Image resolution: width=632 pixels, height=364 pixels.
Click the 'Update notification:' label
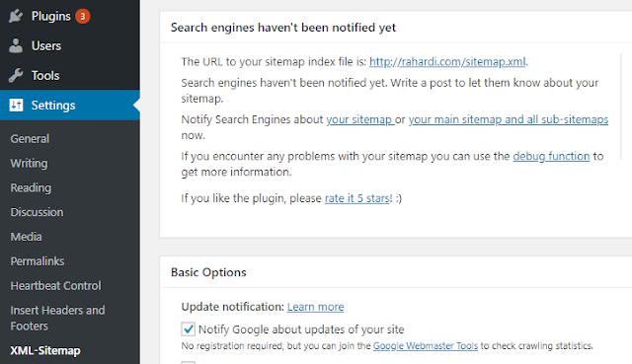click(x=233, y=307)
